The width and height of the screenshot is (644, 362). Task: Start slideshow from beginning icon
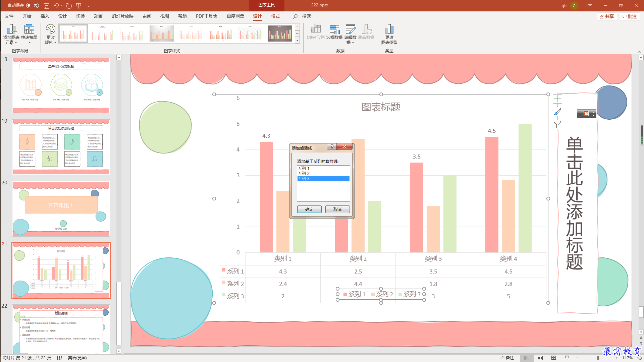coord(79,5)
